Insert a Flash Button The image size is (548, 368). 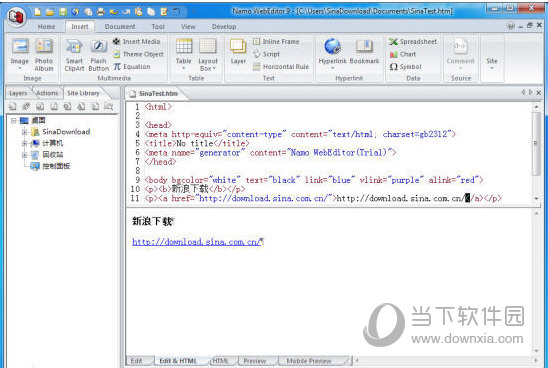coord(99,55)
